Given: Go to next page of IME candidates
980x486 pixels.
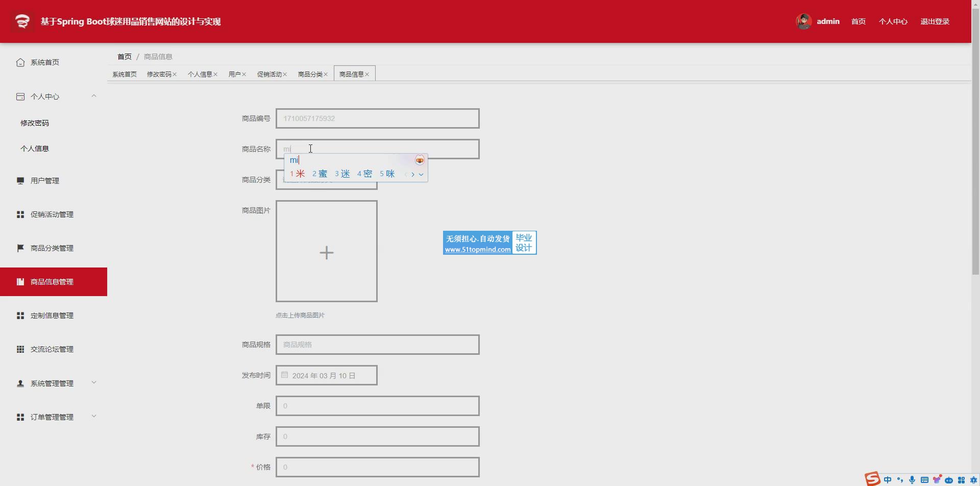Looking at the screenshot, I should click(x=413, y=175).
